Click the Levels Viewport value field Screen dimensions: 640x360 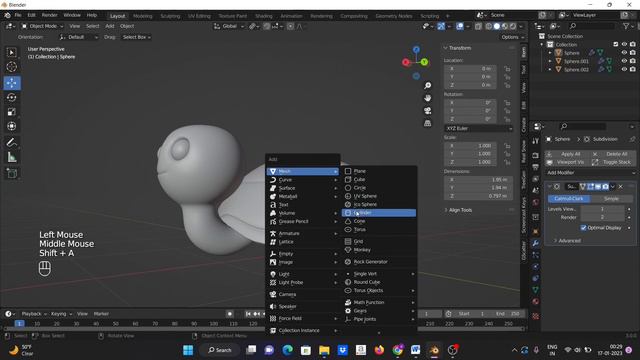click(x=602, y=209)
